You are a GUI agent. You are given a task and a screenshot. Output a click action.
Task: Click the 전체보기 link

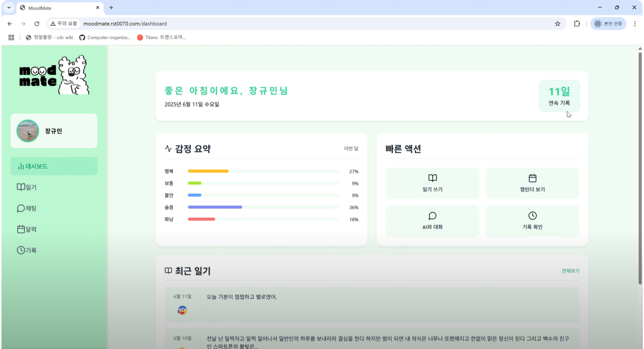[x=570, y=271]
